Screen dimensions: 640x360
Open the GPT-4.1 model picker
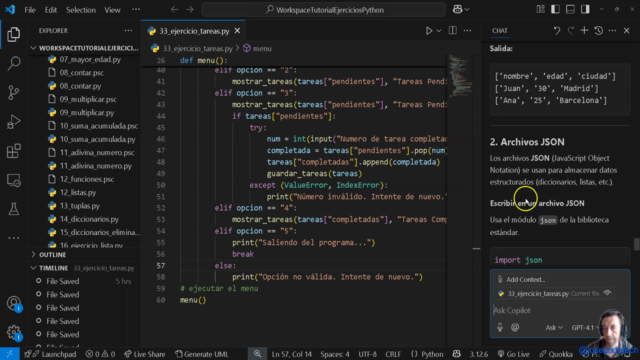tap(585, 327)
